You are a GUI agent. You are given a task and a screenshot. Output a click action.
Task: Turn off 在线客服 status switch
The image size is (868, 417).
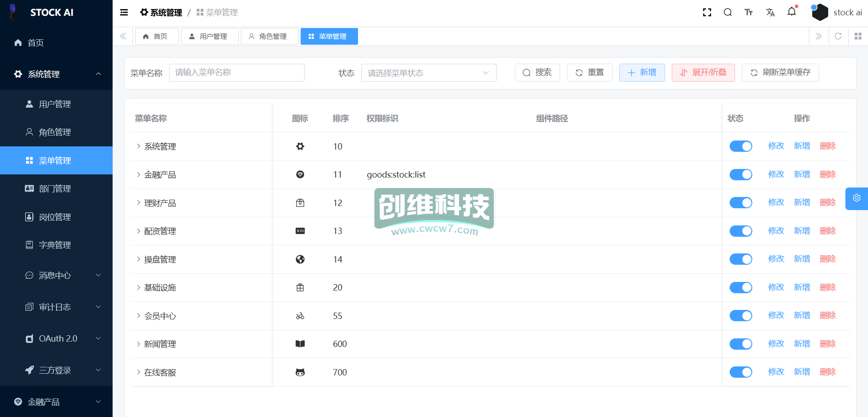point(741,372)
